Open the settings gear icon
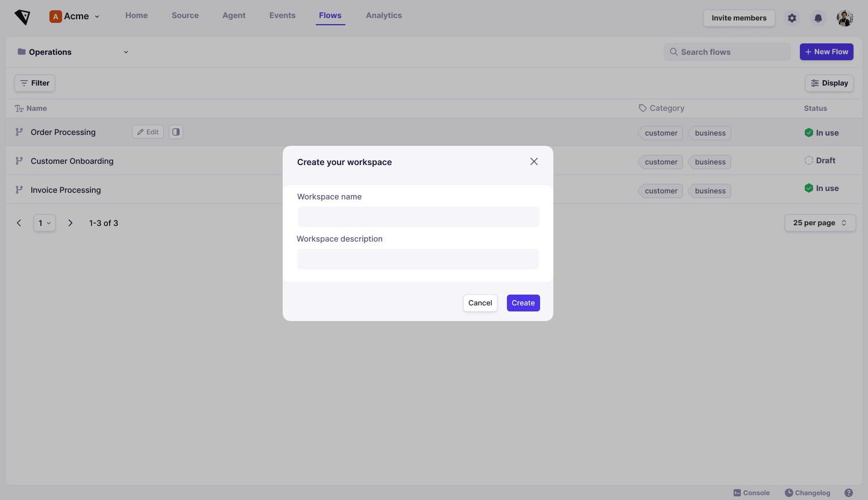Screen dimensions: 868x500 tap(792, 18)
